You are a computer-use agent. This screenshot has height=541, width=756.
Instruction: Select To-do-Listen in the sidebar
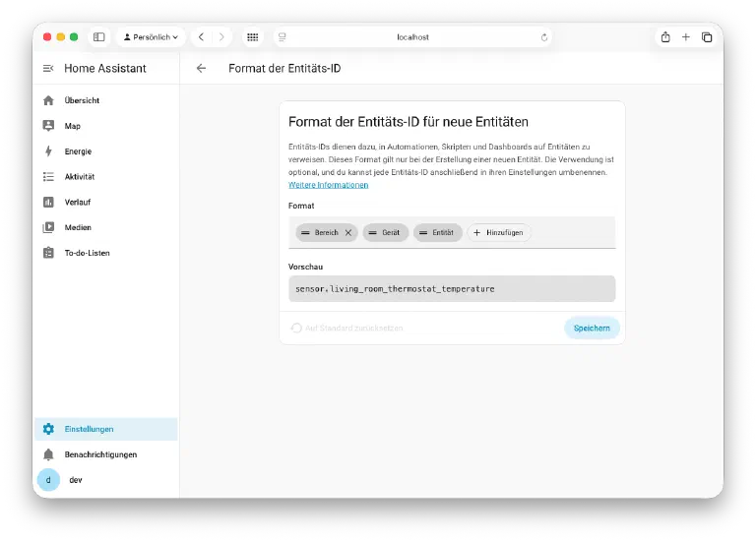106,253
